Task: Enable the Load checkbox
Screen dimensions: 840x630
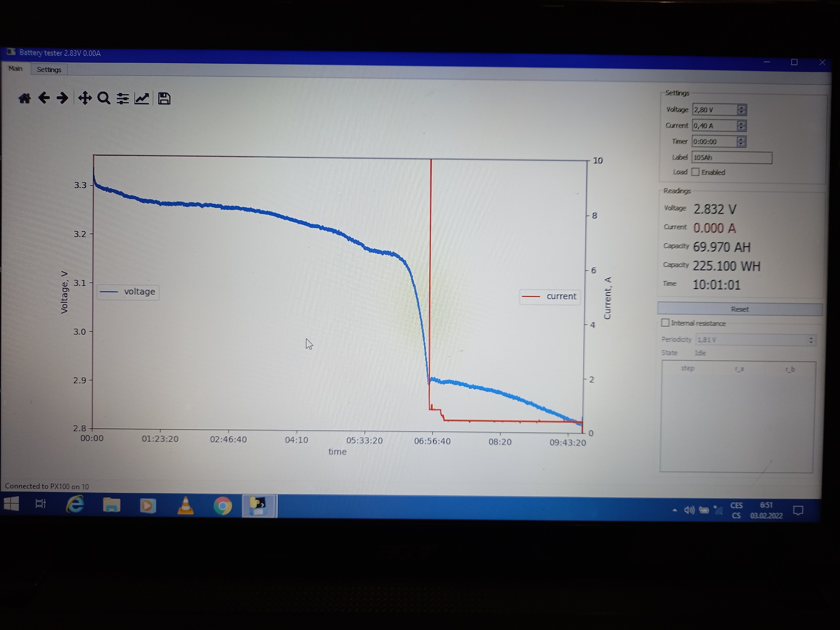Action: coord(695,172)
